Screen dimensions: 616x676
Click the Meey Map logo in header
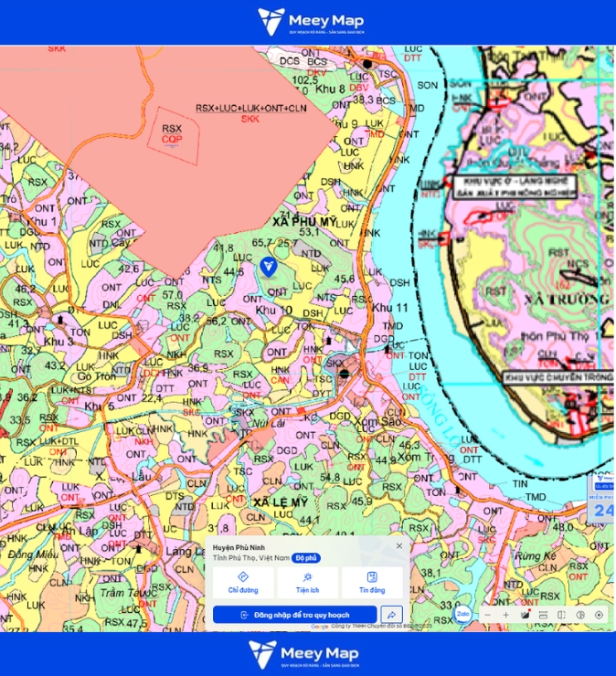click(311, 22)
